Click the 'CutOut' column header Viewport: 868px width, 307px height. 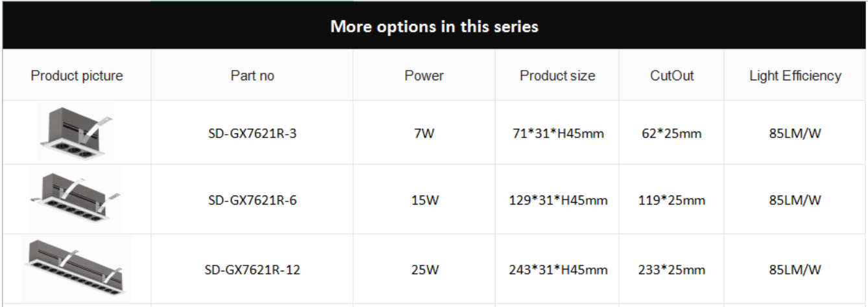point(672,76)
